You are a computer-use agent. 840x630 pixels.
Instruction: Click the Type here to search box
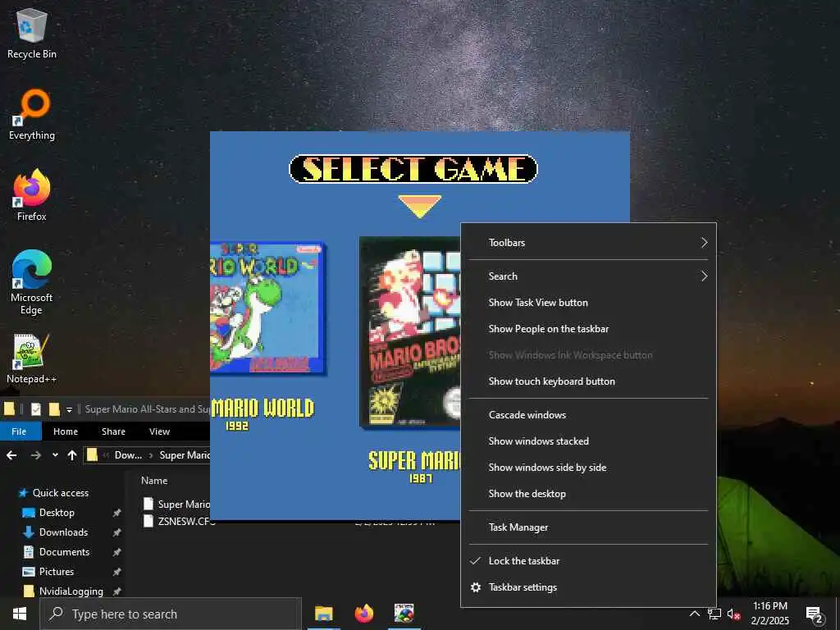click(171, 614)
